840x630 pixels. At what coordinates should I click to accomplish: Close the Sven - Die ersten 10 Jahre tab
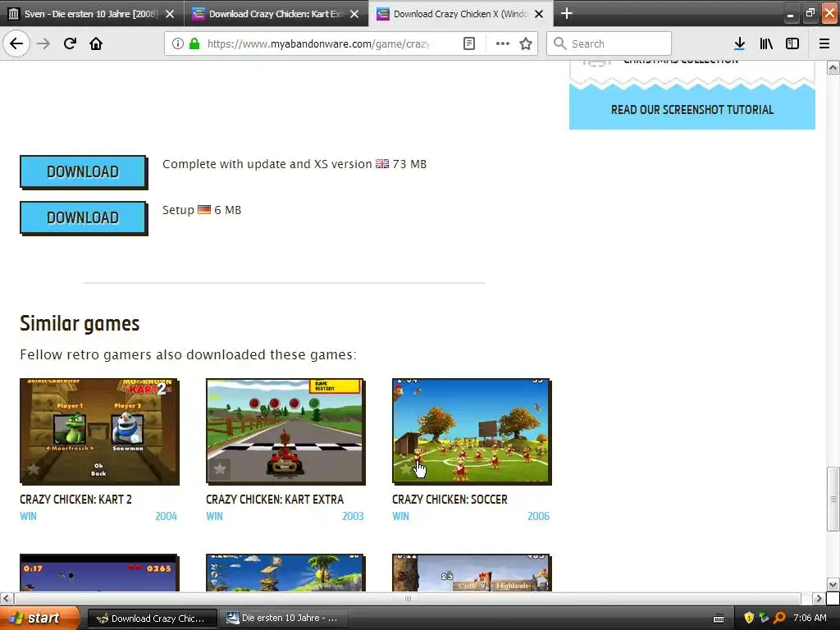click(x=170, y=14)
